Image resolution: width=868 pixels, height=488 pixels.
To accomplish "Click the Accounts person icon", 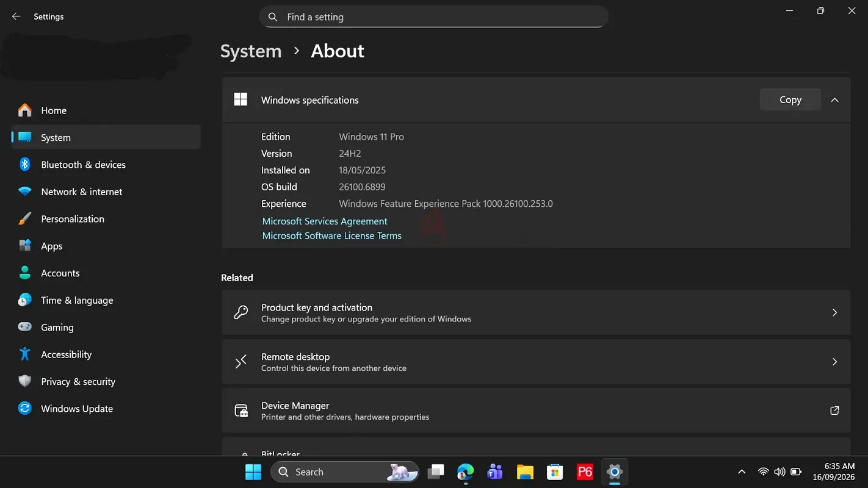I will (25, 273).
